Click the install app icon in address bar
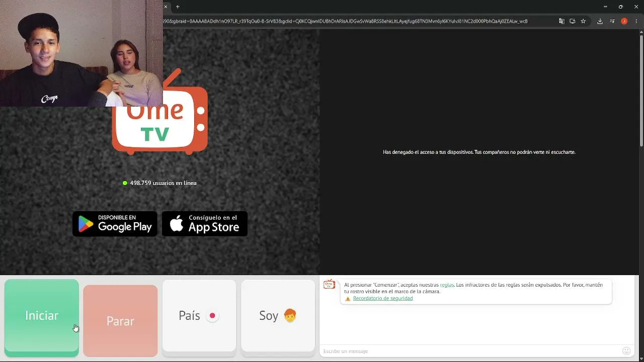The height and width of the screenshot is (362, 644). (x=573, y=21)
